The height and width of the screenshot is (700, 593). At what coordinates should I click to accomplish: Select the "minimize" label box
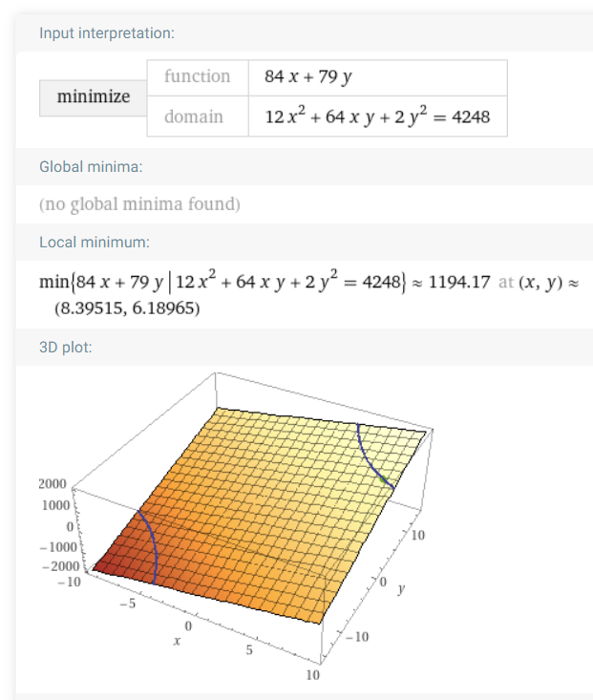point(94,97)
